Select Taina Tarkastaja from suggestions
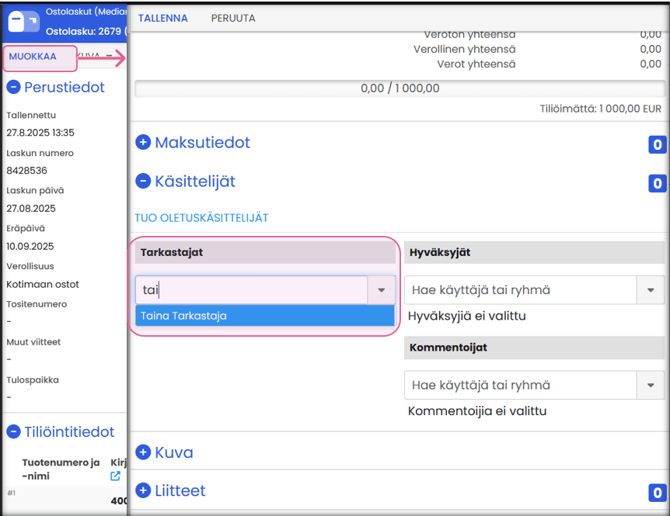This screenshot has height=516, width=670. click(x=184, y=316)
